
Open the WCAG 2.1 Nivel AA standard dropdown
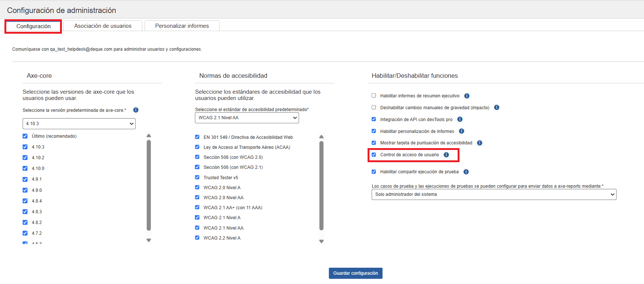[247, 118]
